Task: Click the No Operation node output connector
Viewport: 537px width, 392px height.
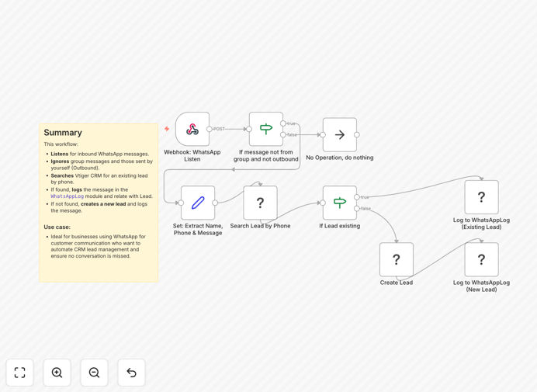Action: (357, 134)
